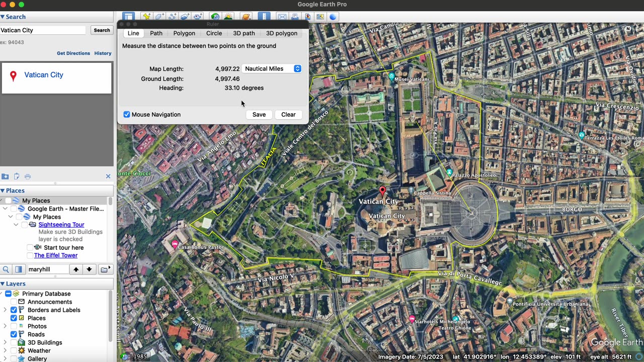This screenshot has height=362, width=644.
Task: Copy search results to My Places icon
Action: point(5,176)
